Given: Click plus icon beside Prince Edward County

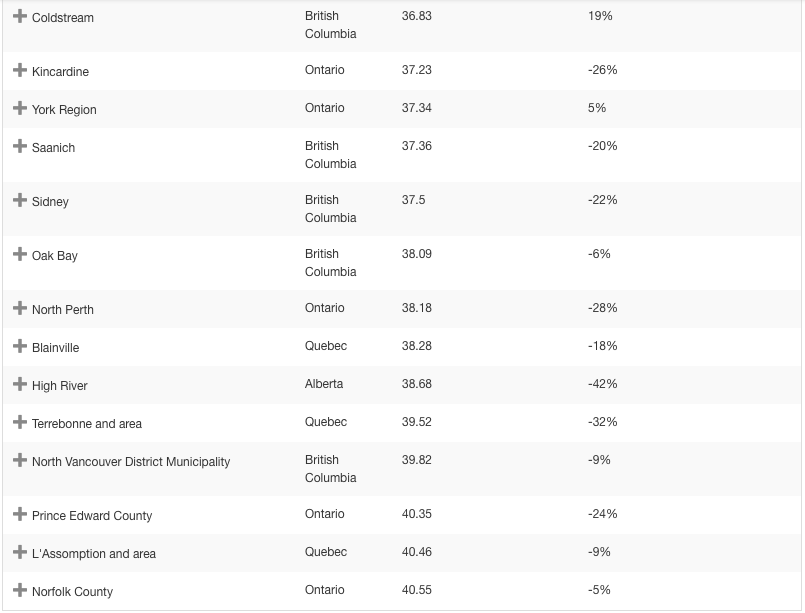Looking at the screenshot, I should pos(20,515).
